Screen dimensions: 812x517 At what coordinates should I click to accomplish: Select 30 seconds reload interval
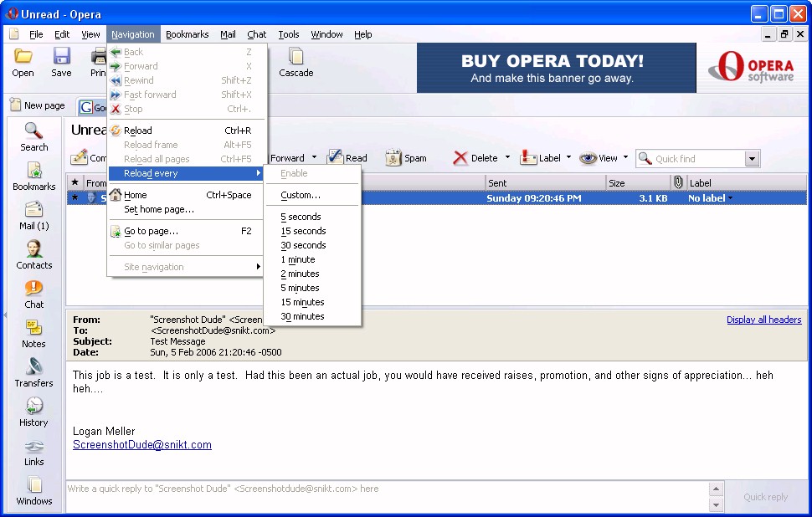coord(303,245)
